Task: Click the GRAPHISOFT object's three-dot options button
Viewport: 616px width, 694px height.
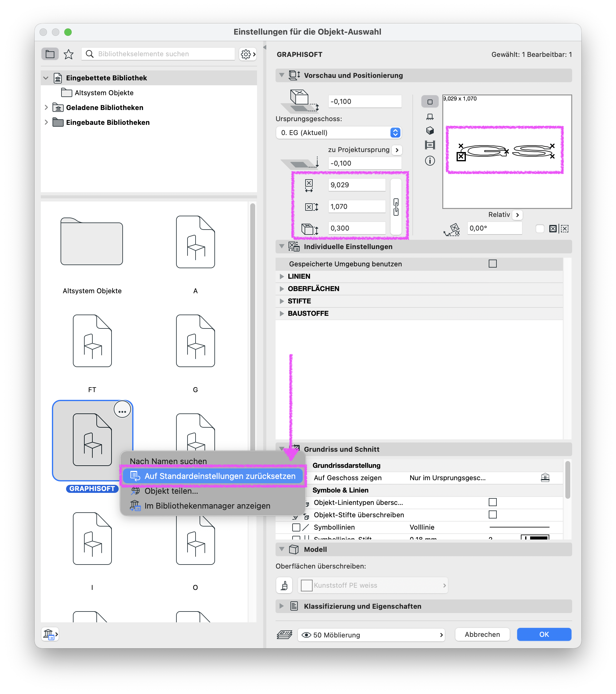Action: pyautogui.click(x=122, y=410)
